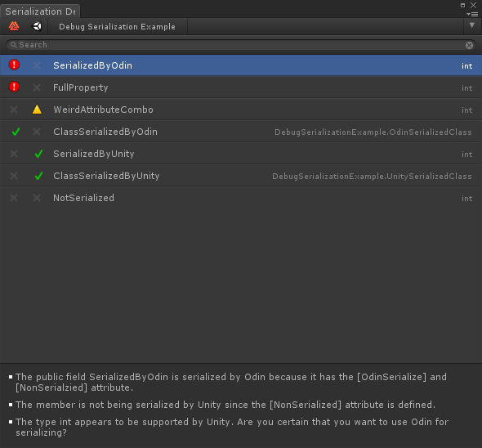Click the Unity gray X on NotSerialized row
The image size is (482, 448).
[37, 198]
